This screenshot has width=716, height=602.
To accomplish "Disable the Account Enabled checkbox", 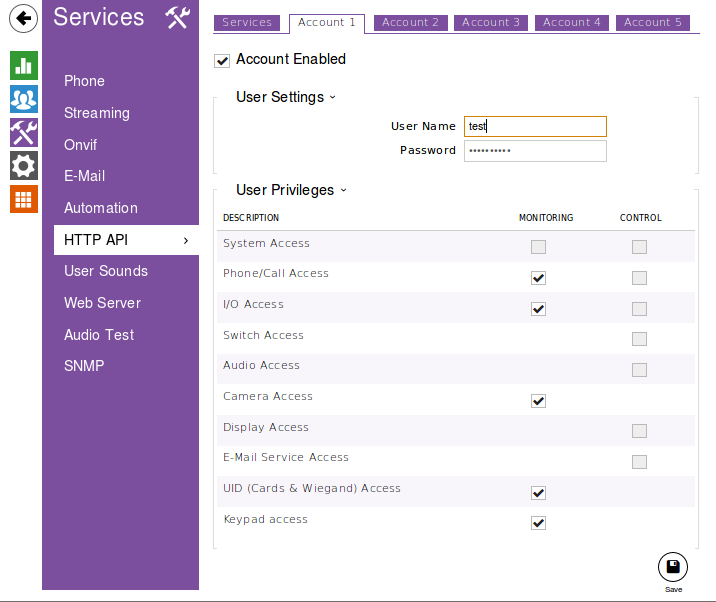I will pyautogui.click(x=222, y=61).
